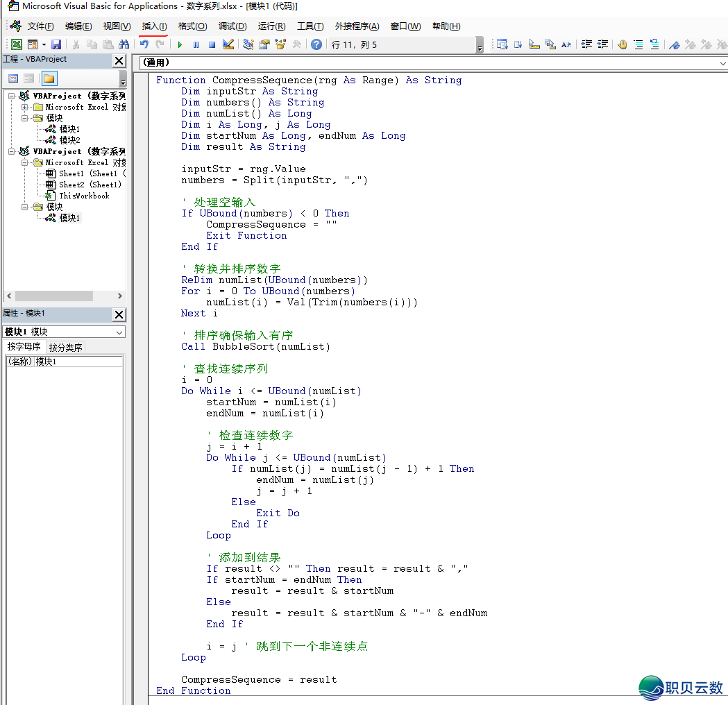This screenshot has height=705, width=728.
Task: Open the 文件(F) menu
Action: (x=40, y=26)
